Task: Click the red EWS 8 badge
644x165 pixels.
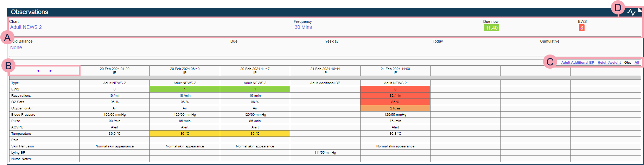Action: 581,28
